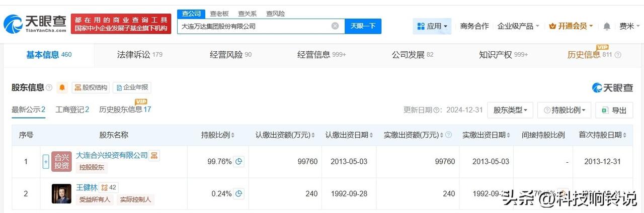This screenshot has height=213, width=644.
Task: Open the 费米 user account menu
Action: 629,26
